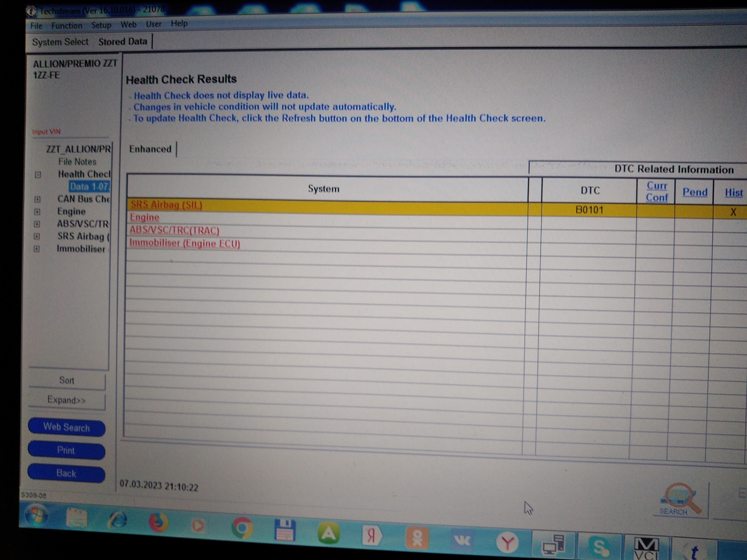This screenshot has height=560, width=747.
Task: Click the Techstream title bar icon
Action: 31,12
